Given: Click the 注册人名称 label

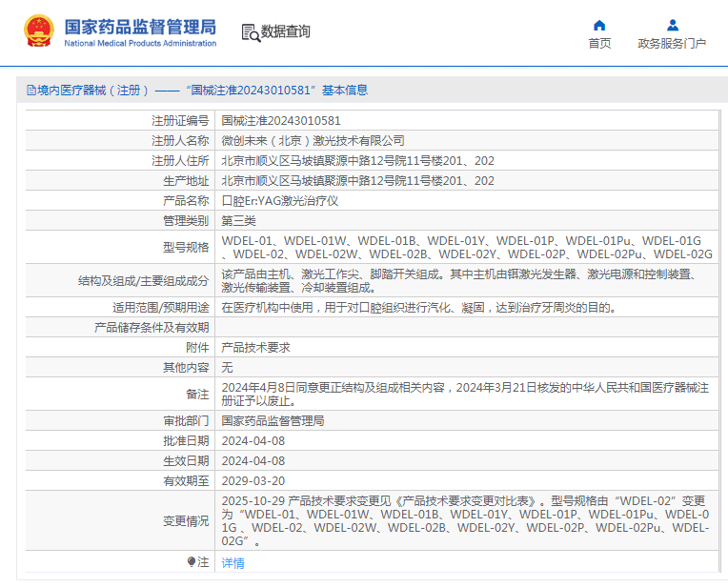Looking at the screenshot, I should point(180,141).
